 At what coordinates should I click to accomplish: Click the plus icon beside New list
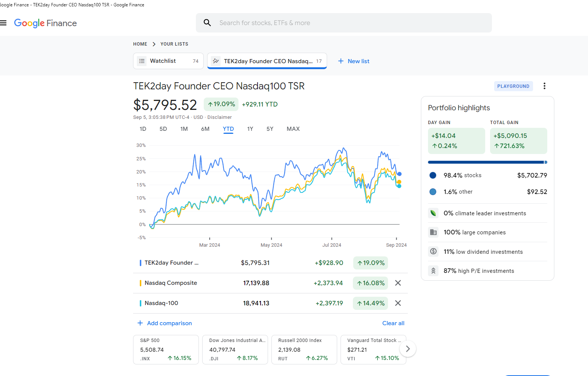[x=341, y=61]
